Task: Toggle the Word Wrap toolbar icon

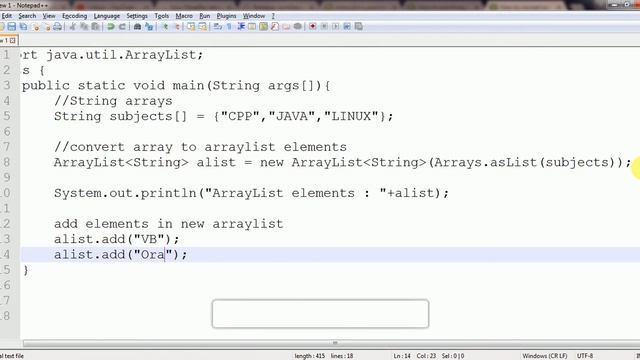Action: pos(218,27)
